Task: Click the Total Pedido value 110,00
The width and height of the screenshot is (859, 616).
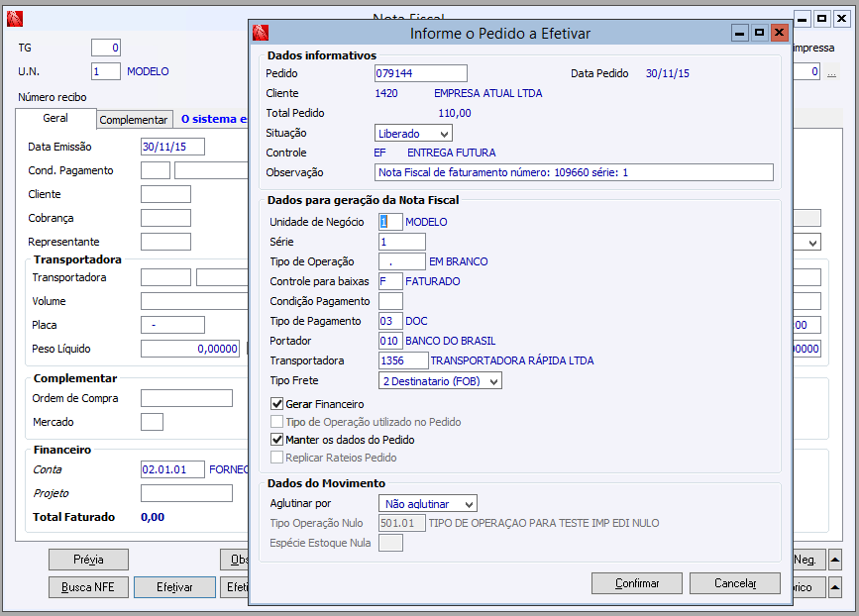Action: click(x=455, y=113)
